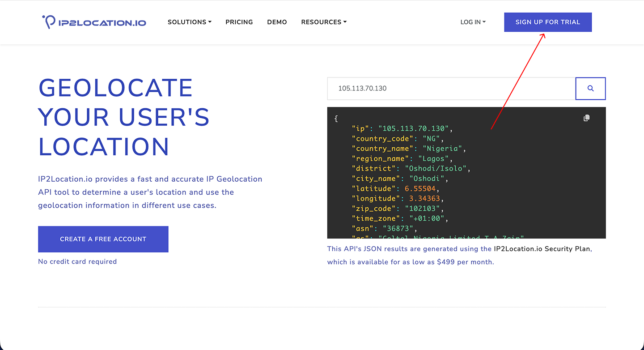Select the "region_name": "Lagos" line

402,158
